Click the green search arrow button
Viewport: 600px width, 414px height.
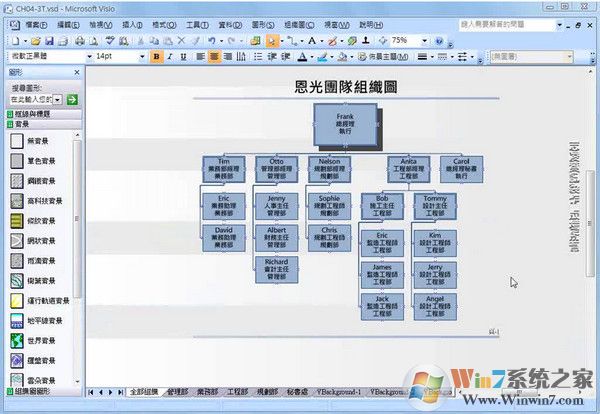click(72, 100)
